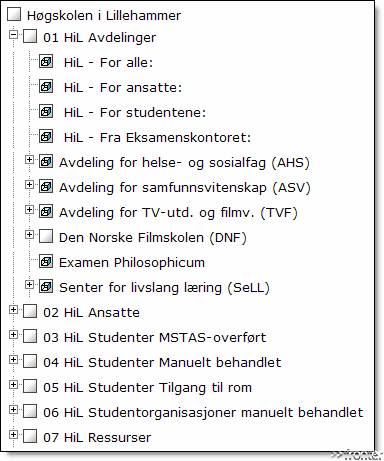
Task: Check the 04 HiL Studenter Manuelt behandlet box
Action: coord(30,362)
